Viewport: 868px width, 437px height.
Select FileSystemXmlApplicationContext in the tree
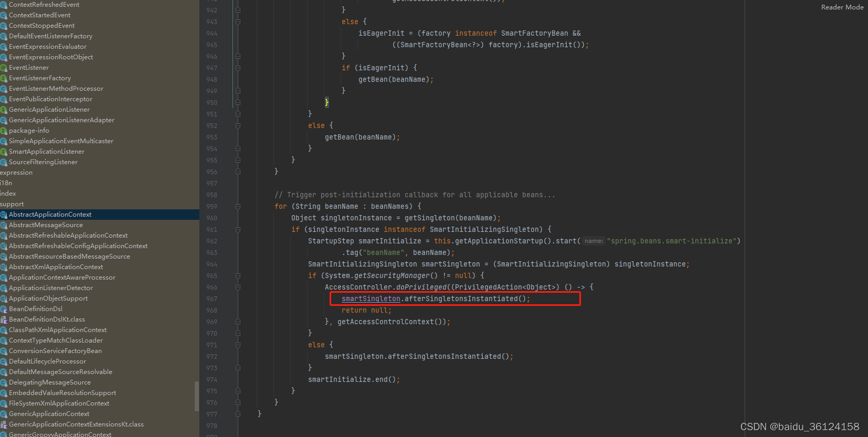point(59,403)
